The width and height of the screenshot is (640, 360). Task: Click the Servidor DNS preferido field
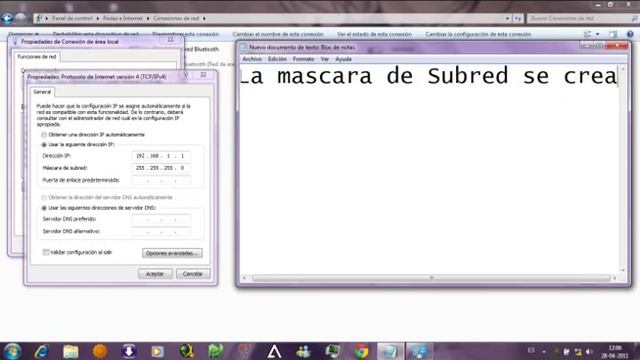(161, 219)
